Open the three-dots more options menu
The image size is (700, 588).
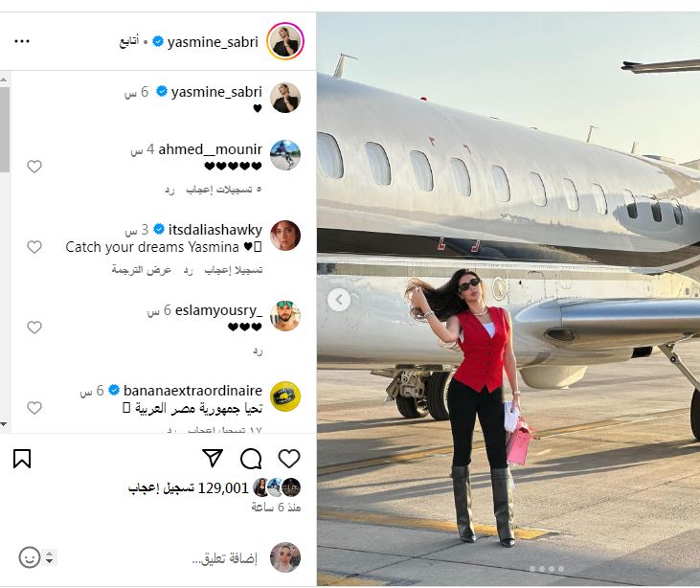[22, 41]
